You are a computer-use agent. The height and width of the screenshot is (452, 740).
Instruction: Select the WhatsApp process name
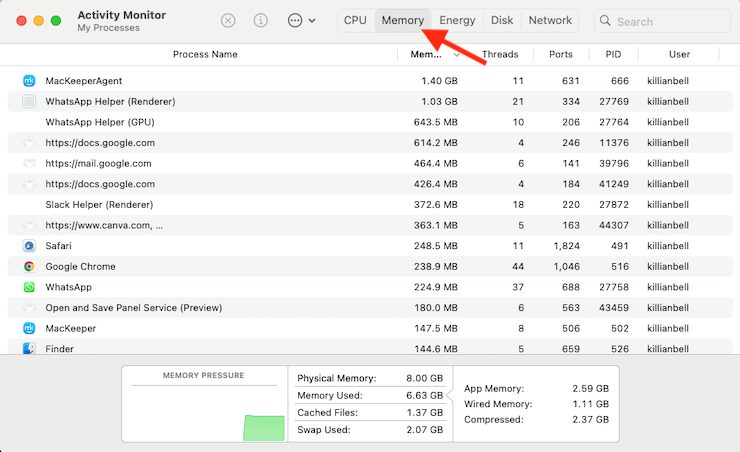point(68,287)
